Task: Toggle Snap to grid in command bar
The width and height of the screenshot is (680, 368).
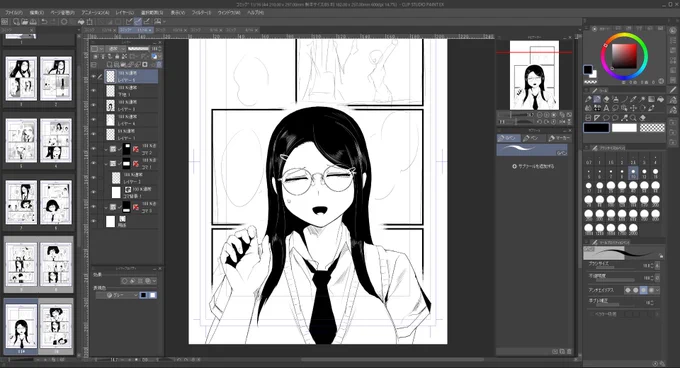Action: (x=147, y=22)
